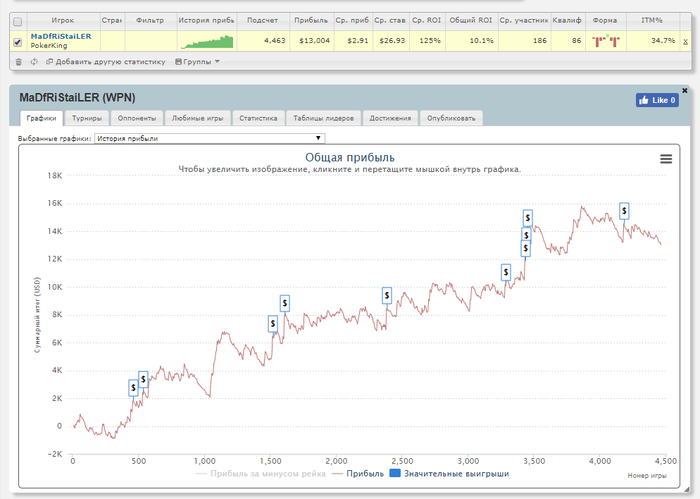This screenshot has height=499, width=700.
Task: Click the $13,004 profit cell
Action: click(x=314, y=41)
